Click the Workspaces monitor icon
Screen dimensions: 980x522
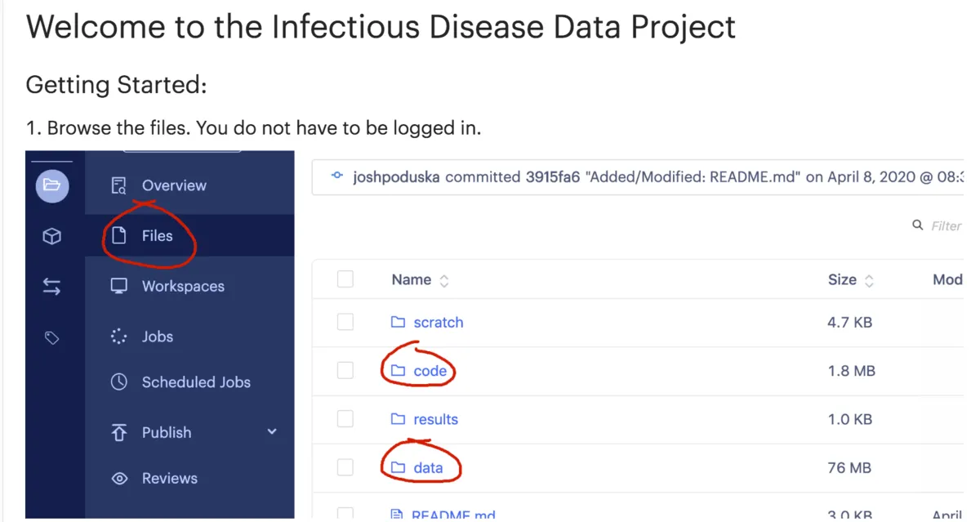point(119,286)
